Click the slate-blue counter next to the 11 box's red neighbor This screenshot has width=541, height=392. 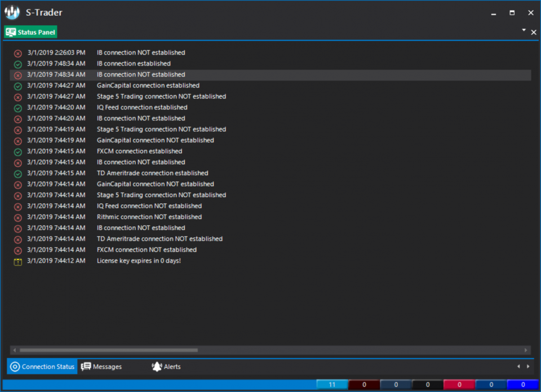click(x=396, y=385)
